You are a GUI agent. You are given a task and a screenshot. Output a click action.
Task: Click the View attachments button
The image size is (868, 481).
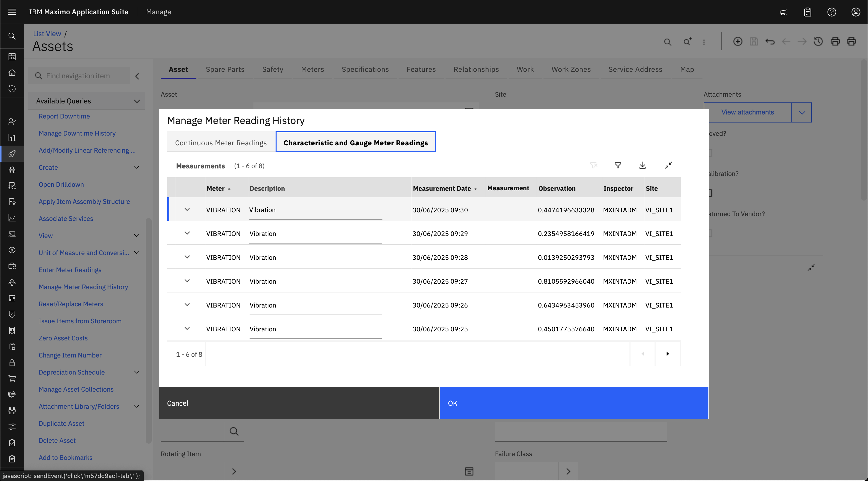[x=748, y=112]
